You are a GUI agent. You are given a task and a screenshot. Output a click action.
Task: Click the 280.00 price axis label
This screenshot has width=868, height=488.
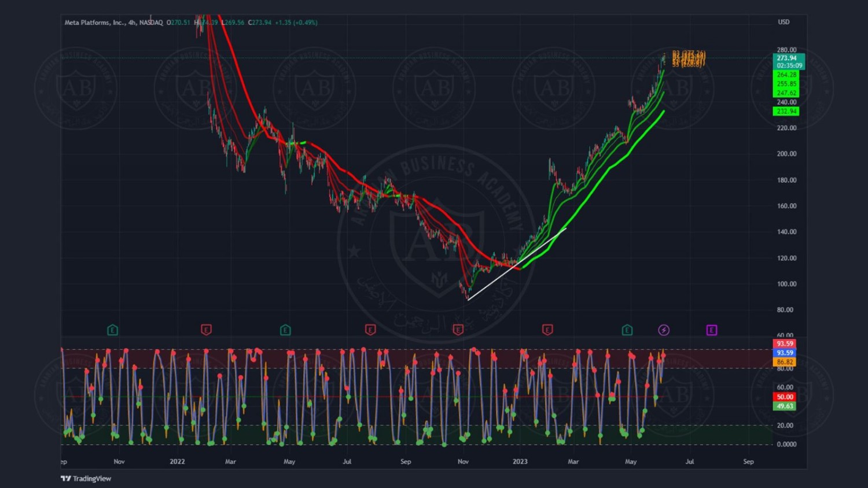(786, 50)
